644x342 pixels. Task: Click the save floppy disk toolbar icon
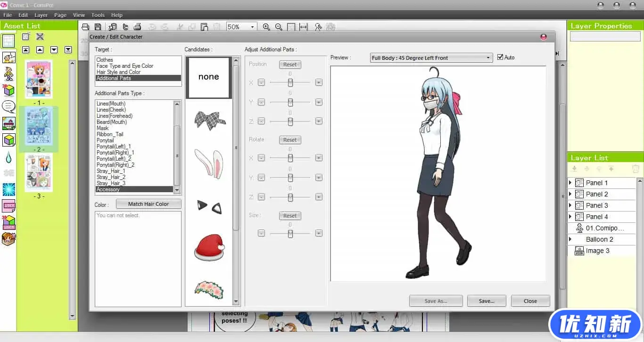coord(98,27)
